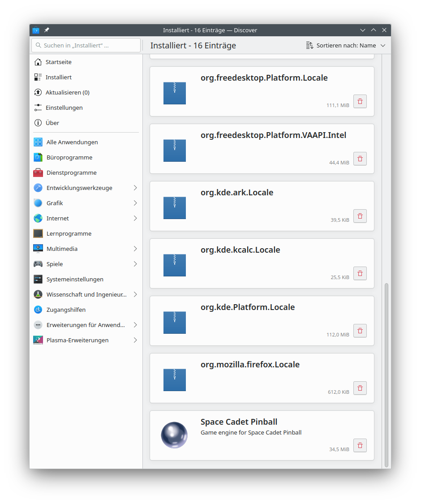Screen dimensions: 421x504
Task: Open org.freedesktop.Platform.VAAPI.Intel entry title
Action: (x=273, y=135)
